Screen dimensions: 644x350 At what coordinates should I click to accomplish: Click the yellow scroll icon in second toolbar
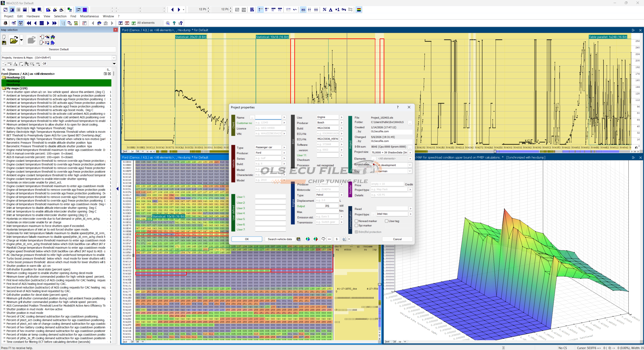click(76, 23)
